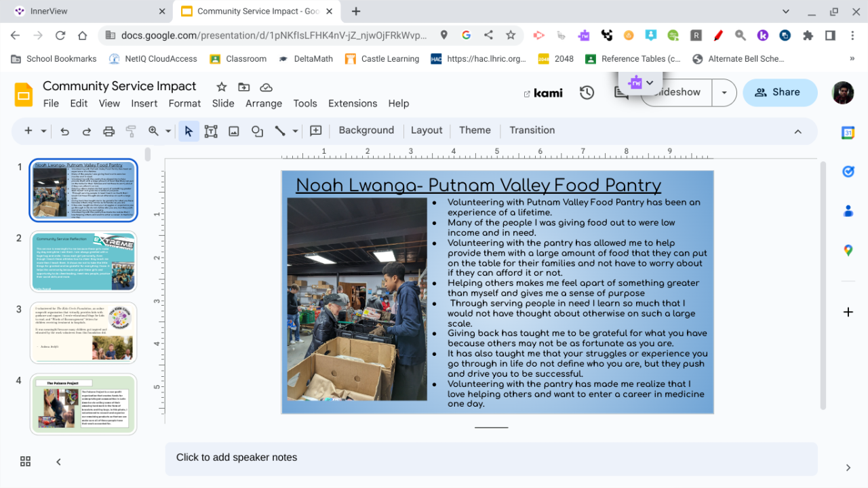The width and height of the screenshot is (868, 488).
Task: Reload the current page
Action: click(60, 35)
